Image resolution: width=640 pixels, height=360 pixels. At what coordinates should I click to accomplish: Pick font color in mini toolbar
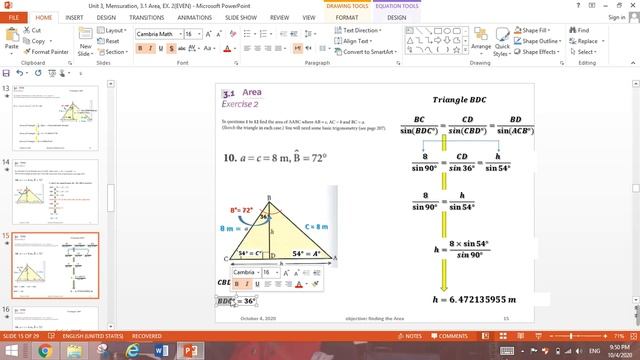299,284
